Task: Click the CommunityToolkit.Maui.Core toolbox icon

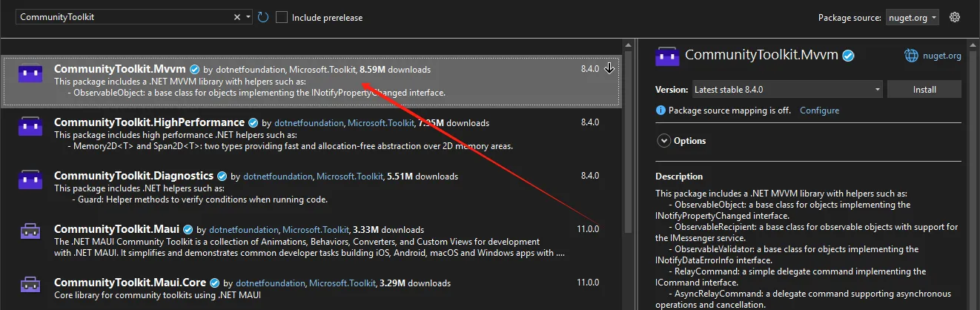Action: [30, 286]
